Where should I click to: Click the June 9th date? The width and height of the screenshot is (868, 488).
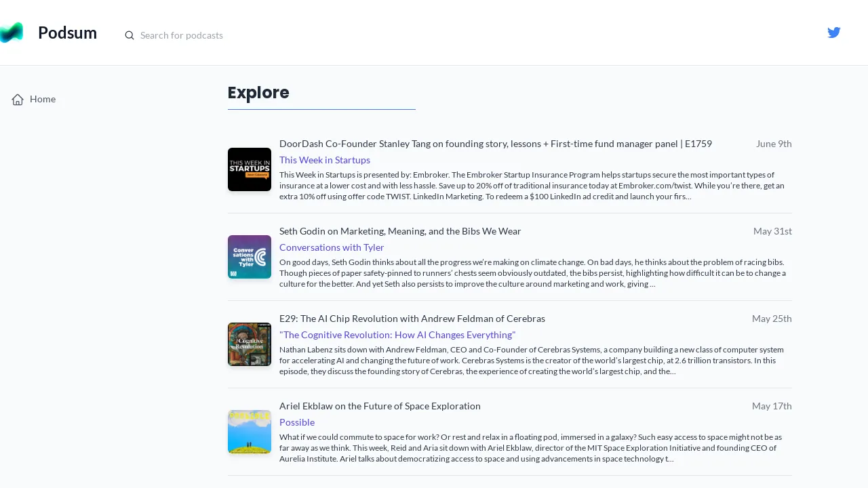[774, 144]
